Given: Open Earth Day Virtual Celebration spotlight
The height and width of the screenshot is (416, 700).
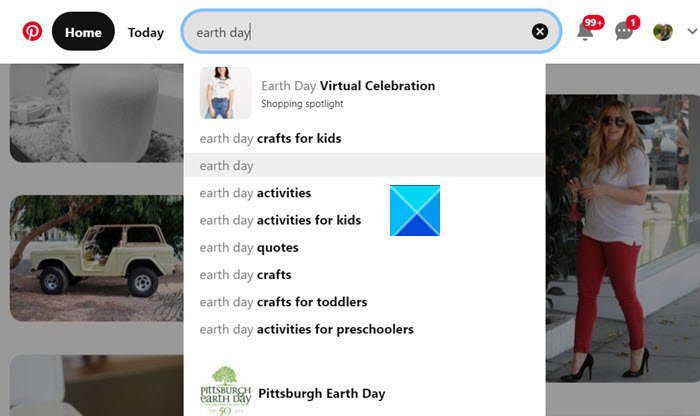Looking at the screenshot, I should (x=347, y=86).
